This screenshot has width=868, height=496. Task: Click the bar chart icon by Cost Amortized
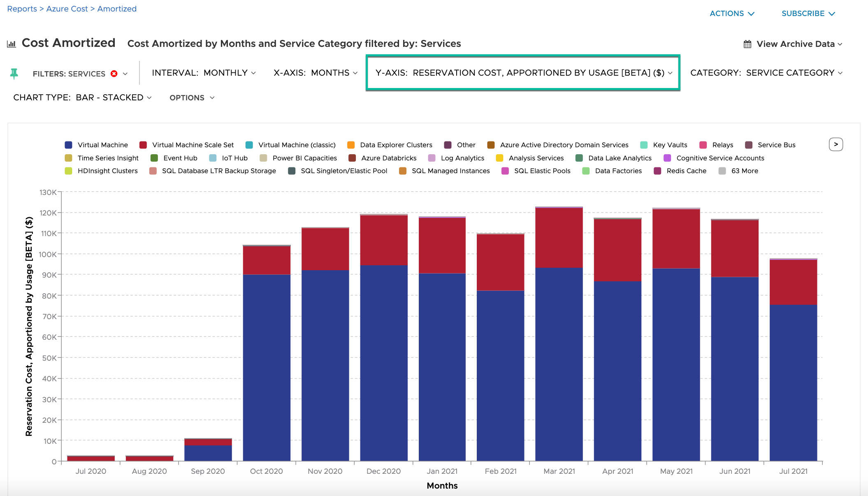pyautogui.click(x=12, y=44)
